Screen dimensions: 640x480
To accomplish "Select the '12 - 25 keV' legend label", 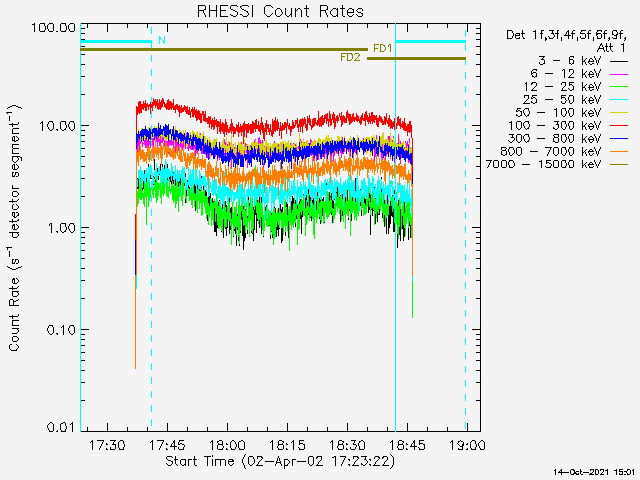I will tap(562, 87).
